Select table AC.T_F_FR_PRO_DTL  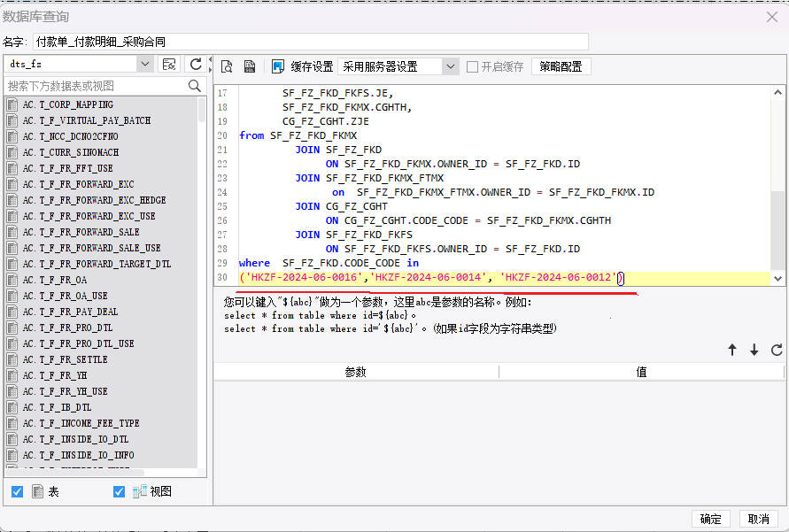coord(68,328)
